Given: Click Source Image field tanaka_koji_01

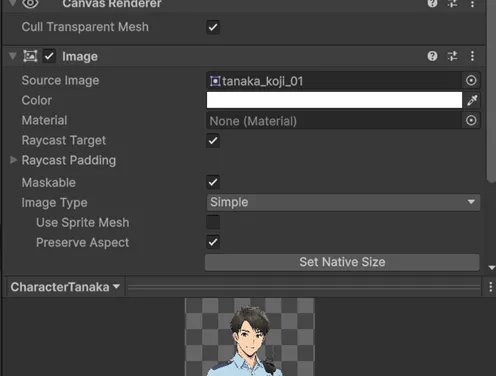Looking at the screenshot, I should click(x=334, y=81).
